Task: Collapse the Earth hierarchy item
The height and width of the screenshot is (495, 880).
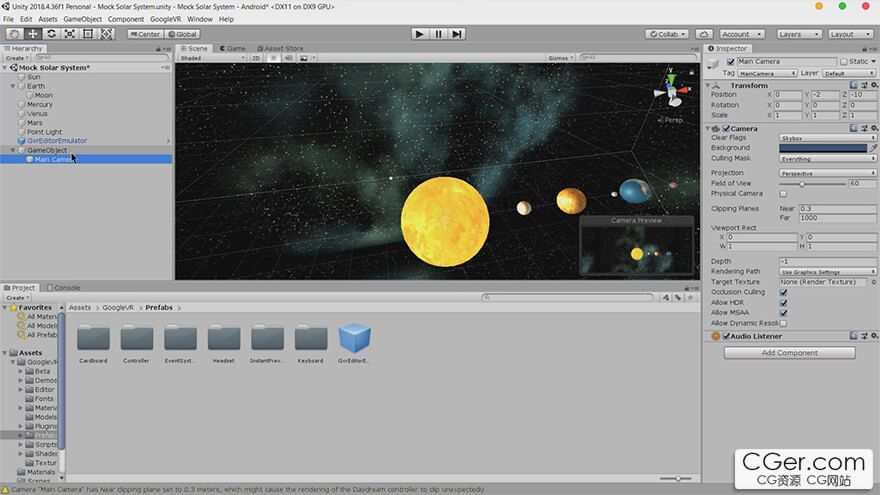Action: pyautogui.click(x=13, y=86)
